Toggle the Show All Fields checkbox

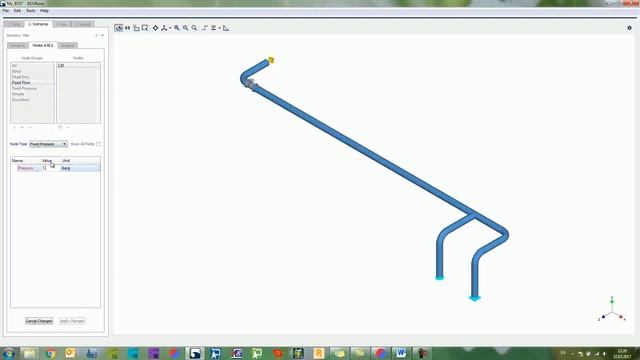click(x=98, y=144)
